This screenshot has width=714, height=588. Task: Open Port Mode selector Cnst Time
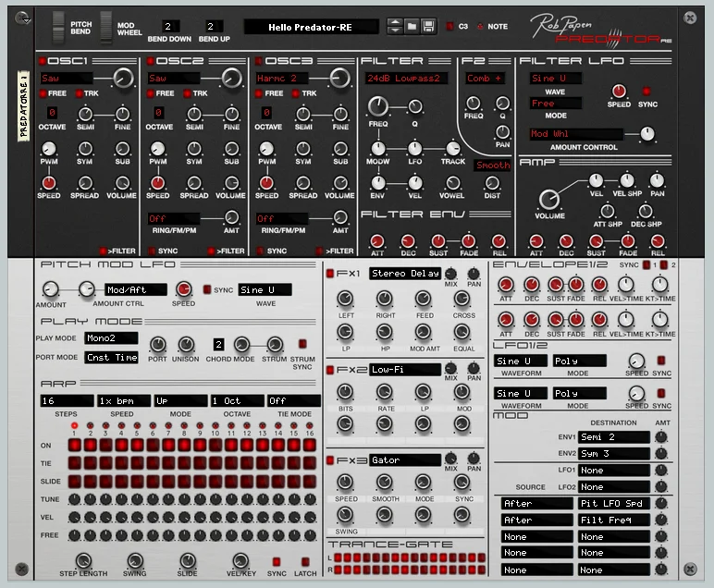(x=111, y=357)
